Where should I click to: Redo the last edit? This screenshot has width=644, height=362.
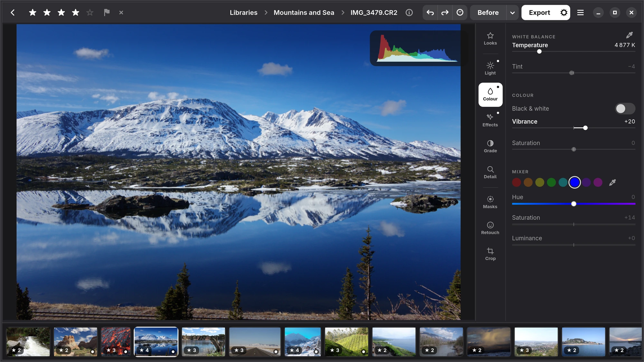(445, 13)
